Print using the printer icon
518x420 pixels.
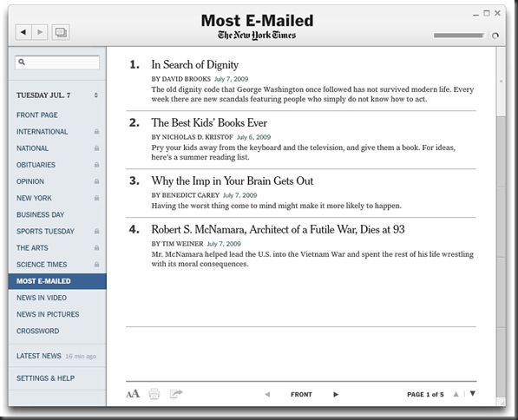click(154, 394)
